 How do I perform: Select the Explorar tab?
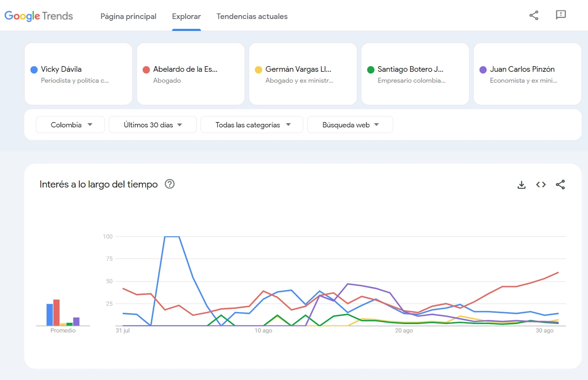coord(186,17)
